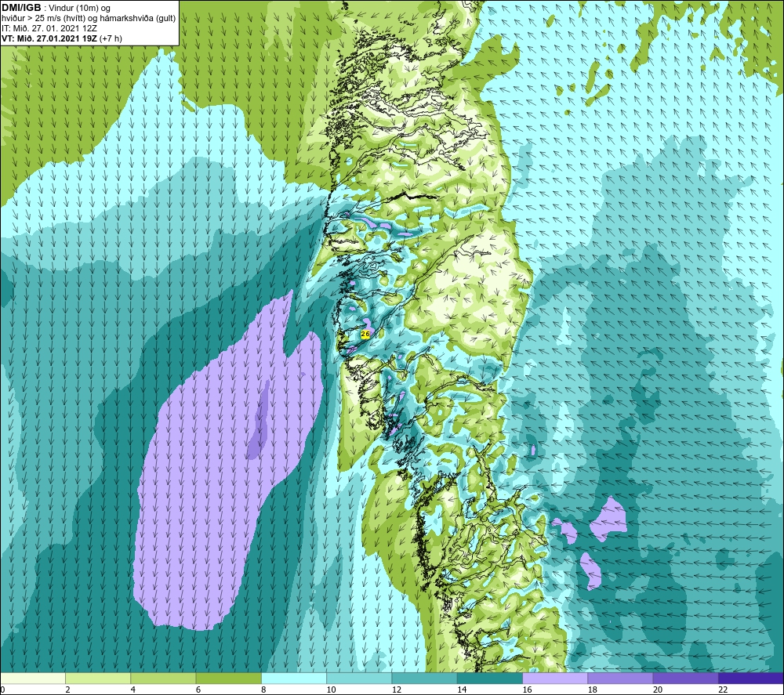Click the 'VT: Mið. 27.01.2021 19Z (+7 h)' line
The width and height of the screenshot is (784, 695).
(x=62, y=38)
